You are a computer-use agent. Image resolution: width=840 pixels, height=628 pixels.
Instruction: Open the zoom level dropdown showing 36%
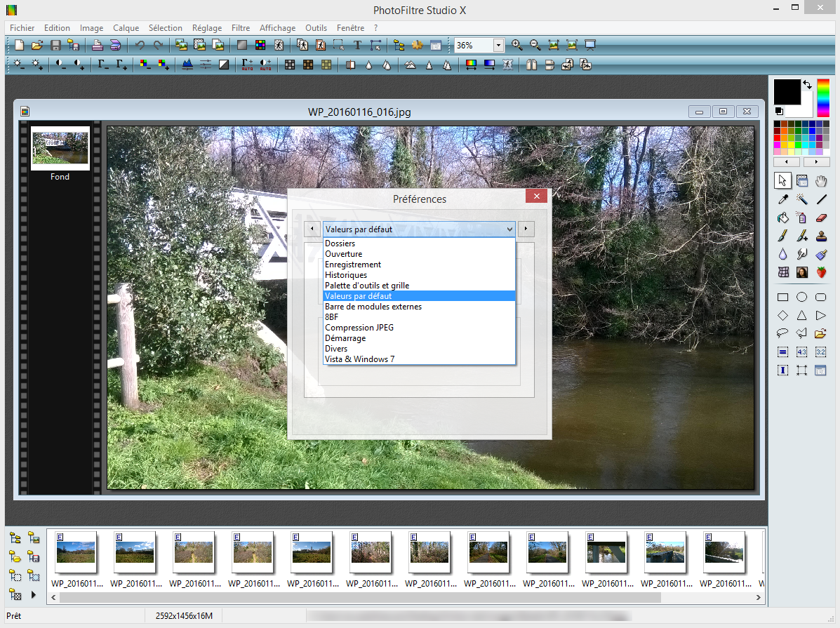pos(498,45)
